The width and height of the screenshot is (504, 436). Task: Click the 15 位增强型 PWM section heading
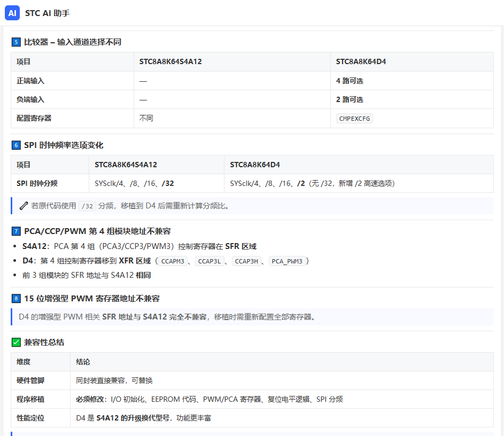click(91, 299)
